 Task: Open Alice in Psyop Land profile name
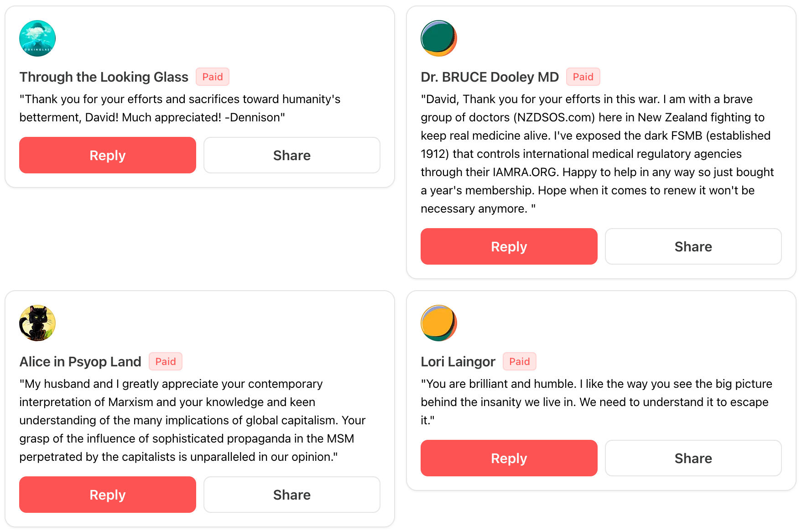pyautogui.click(x=80, y=362)
